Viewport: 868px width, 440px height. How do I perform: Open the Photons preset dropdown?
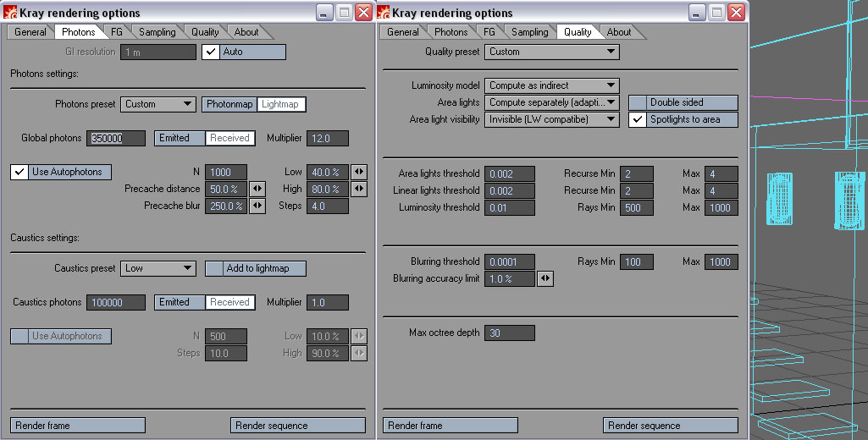[x=158, y=104]
